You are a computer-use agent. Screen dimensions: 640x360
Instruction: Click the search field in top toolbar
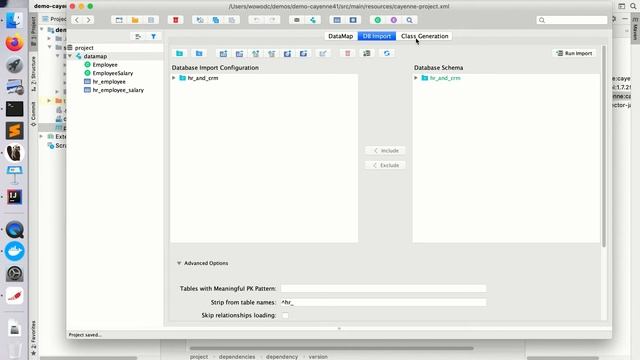[x=572, y=20]
